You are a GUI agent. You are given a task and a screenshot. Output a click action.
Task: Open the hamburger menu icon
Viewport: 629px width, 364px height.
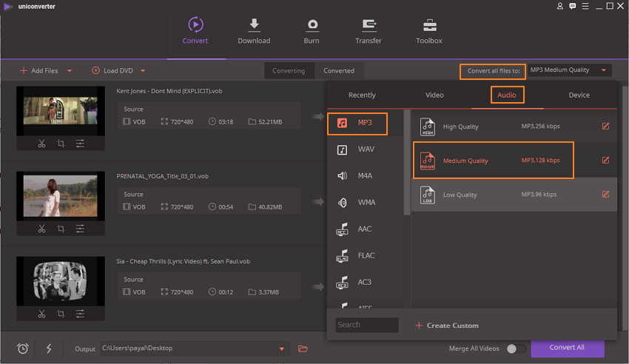(585, 6)
